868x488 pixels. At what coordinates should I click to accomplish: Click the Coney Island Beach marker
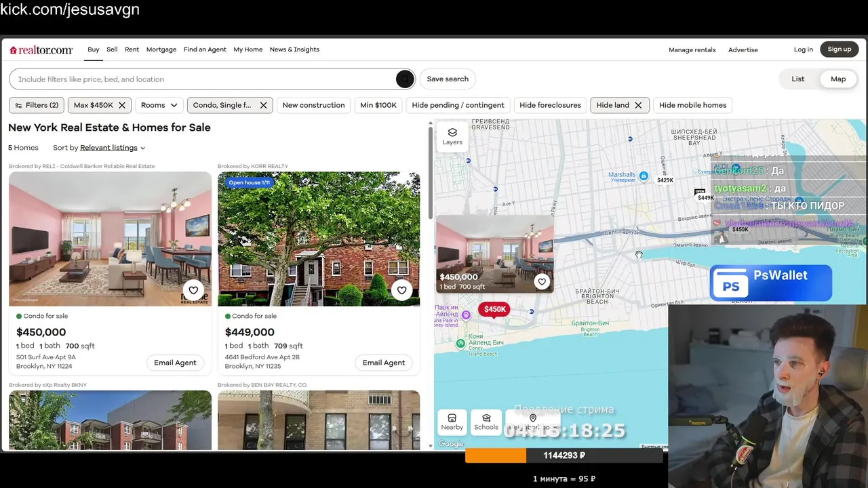pos(461,344)
